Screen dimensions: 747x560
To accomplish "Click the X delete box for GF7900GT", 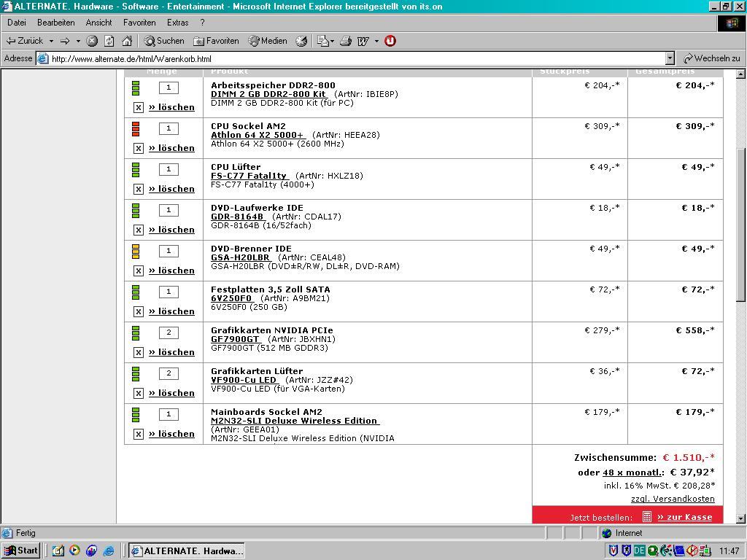I will [138, 352].
